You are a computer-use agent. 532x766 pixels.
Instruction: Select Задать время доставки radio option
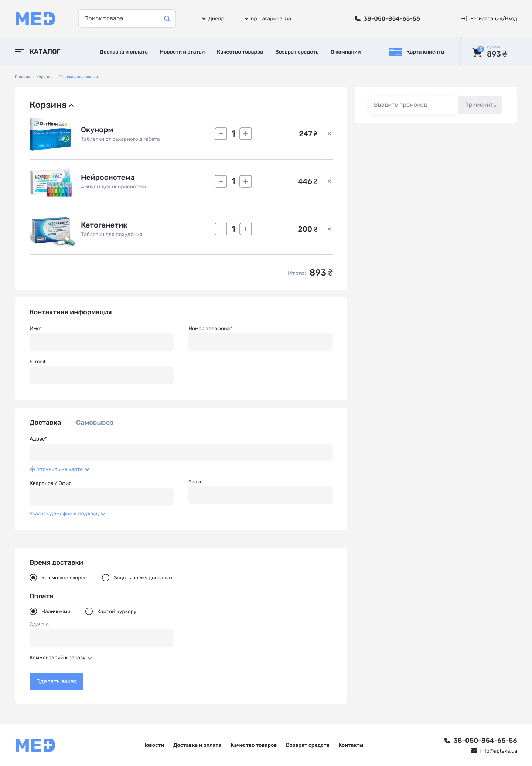(x=106, y=578)
